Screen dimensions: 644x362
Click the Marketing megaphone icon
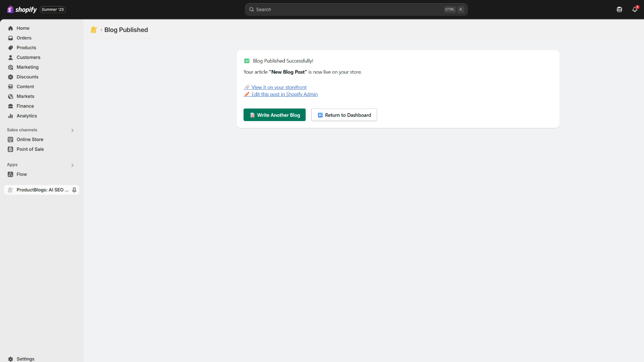click(10, 67)
